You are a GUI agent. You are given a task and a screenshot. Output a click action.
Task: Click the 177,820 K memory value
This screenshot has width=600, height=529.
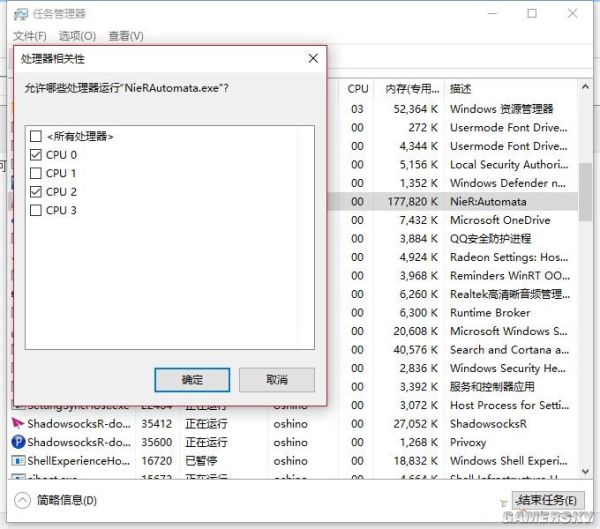coord(412,201)
